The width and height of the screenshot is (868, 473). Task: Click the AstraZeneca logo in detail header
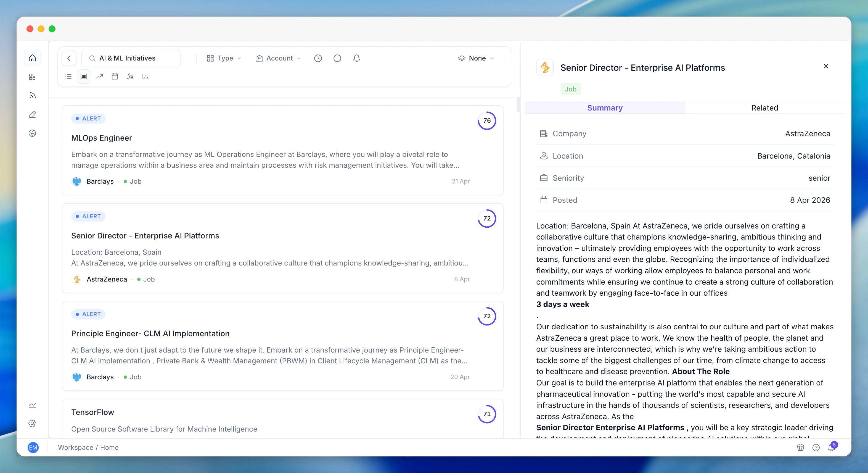pos(545,67)
